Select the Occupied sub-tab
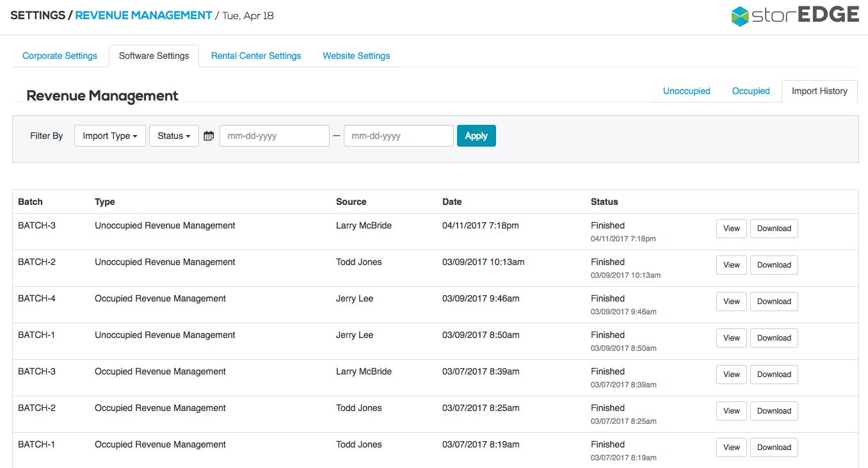868x468 pixels. [750, 91]
